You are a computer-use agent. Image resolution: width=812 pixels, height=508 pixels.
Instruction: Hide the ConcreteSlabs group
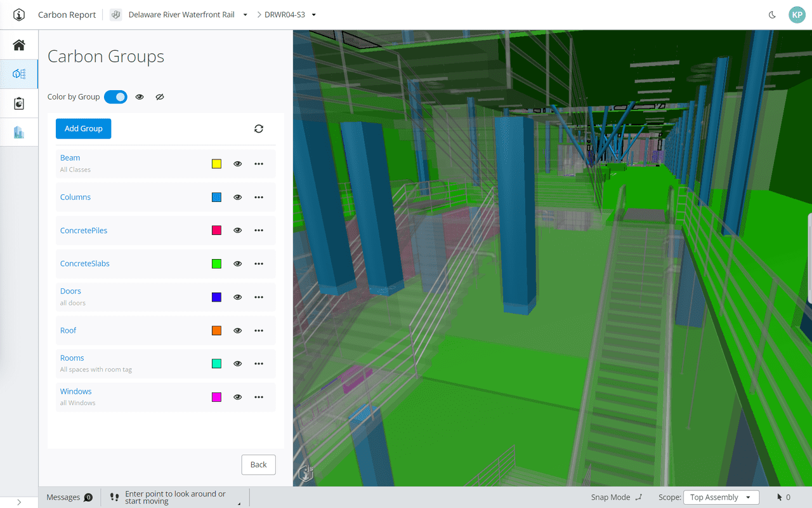point(237,264)
